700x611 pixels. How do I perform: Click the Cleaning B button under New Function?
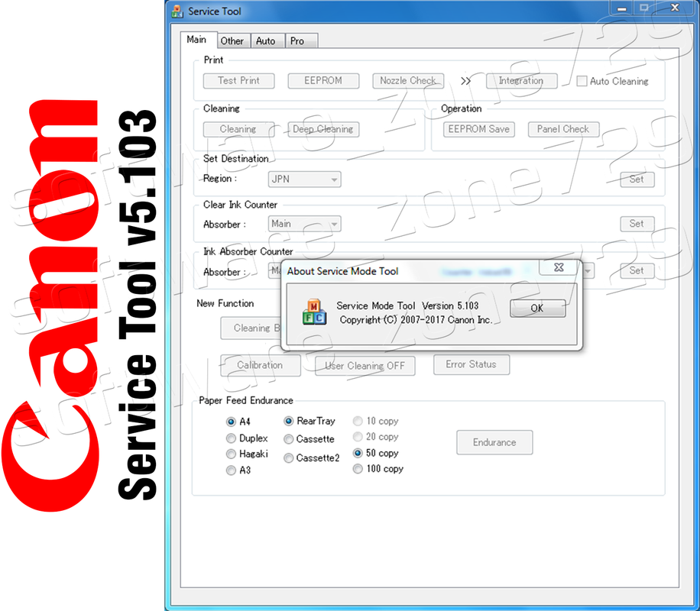click(x=251, y=328)
